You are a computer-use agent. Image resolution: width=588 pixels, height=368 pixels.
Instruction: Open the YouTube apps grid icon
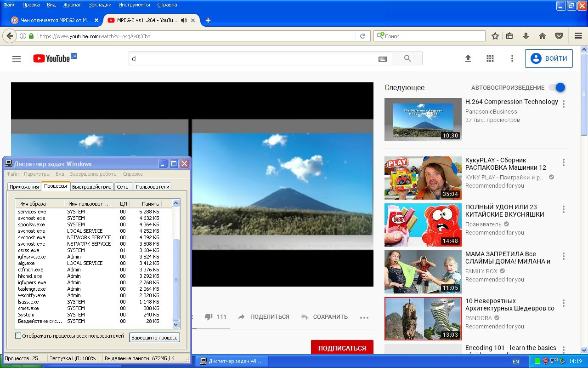click(x=490, y=58)
